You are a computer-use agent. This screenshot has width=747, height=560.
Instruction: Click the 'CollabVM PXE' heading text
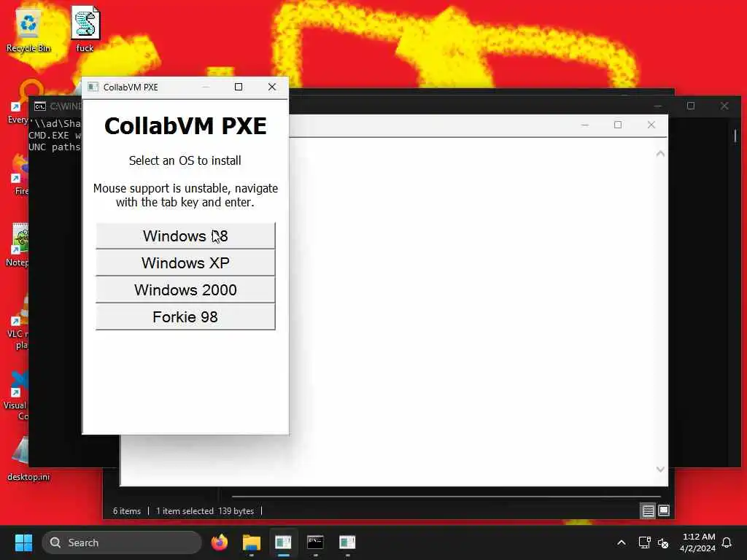point(185,125)
